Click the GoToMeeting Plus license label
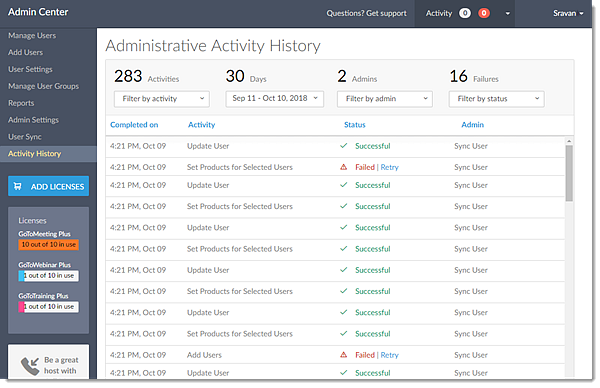The height and width of the screenshot is (388, 600). coord(44,234)
